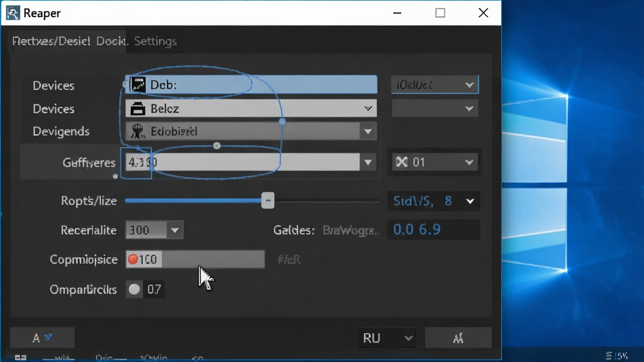Open the RU language dropdown
This screenshot has width=644, height=362.
[x=387, y=337]
